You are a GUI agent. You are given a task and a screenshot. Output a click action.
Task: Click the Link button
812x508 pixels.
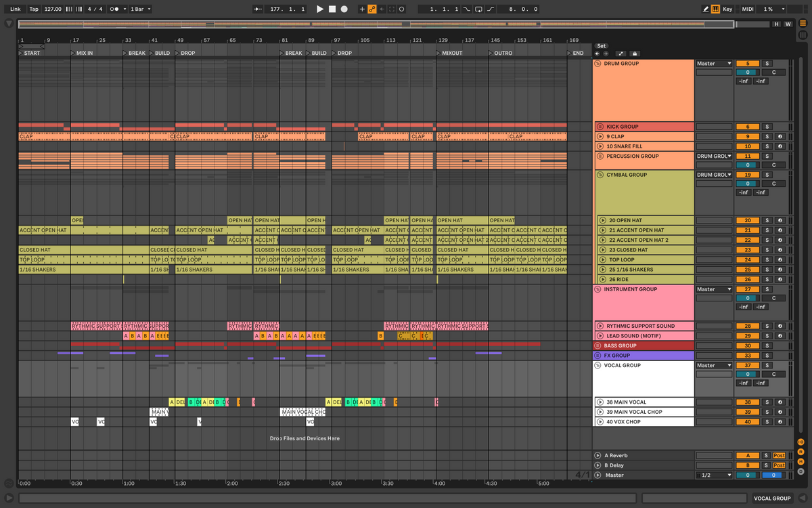point(15,9)
